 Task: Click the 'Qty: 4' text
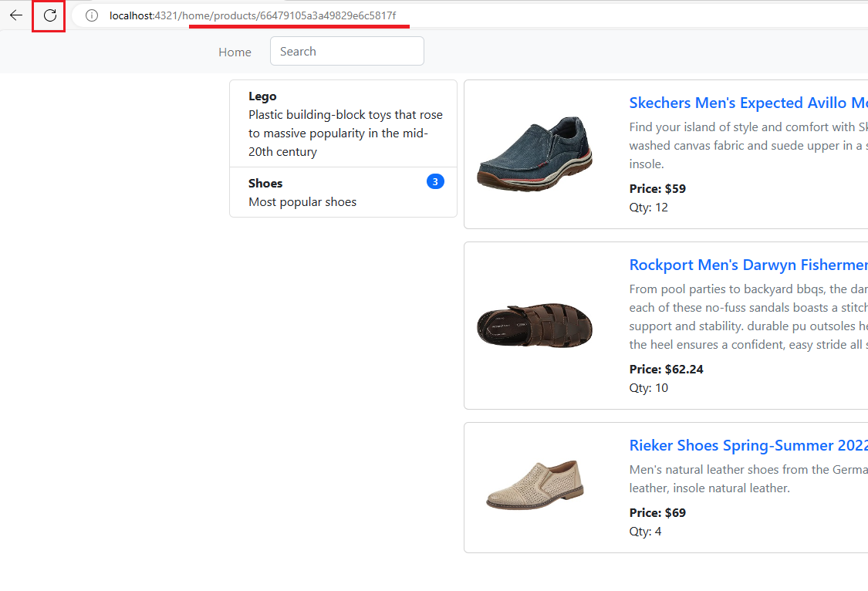[646, 532]
